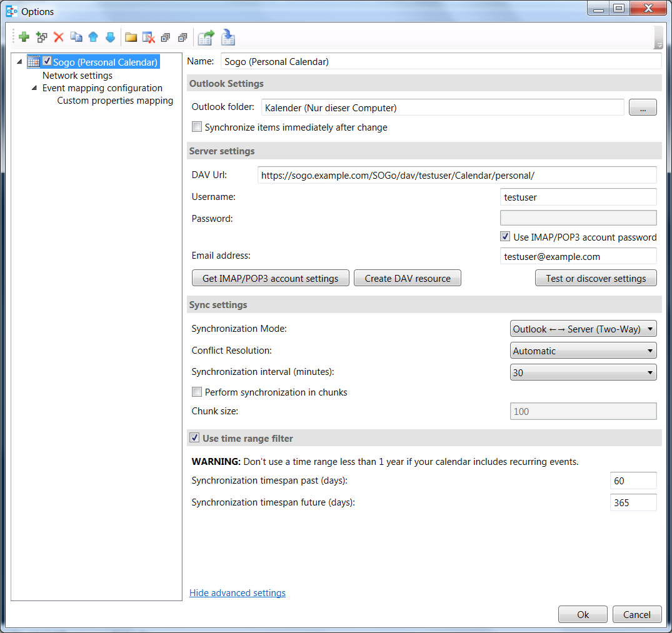Viewport: 672px width, 633px height.
Task: Click the DAV Url input field
Action: (457, 175)
